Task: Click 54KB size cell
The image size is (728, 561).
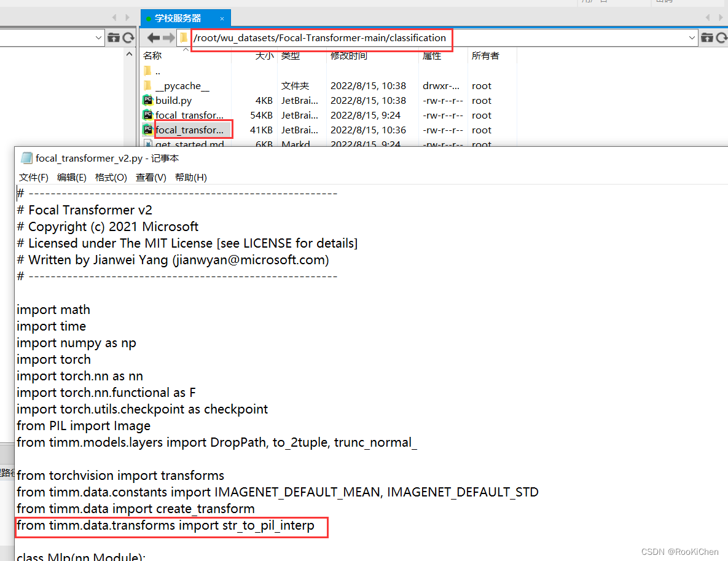Action: click(261, 115)
